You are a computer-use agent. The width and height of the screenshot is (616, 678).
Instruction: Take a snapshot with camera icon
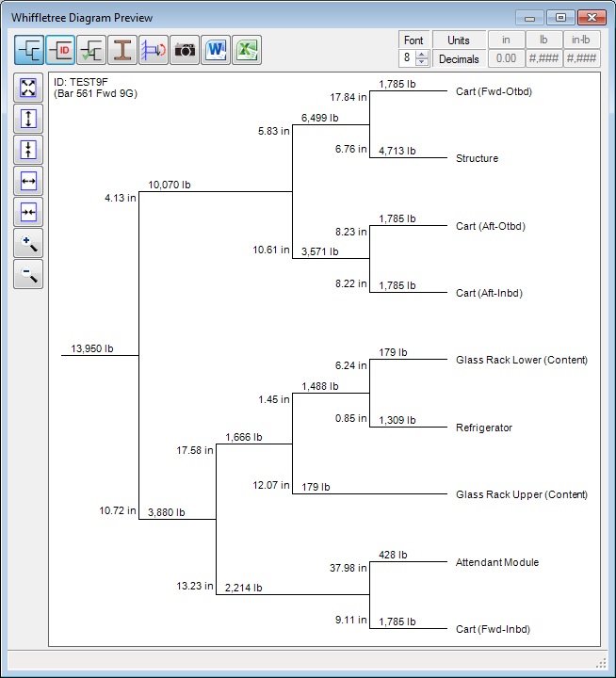pos(185,50)
